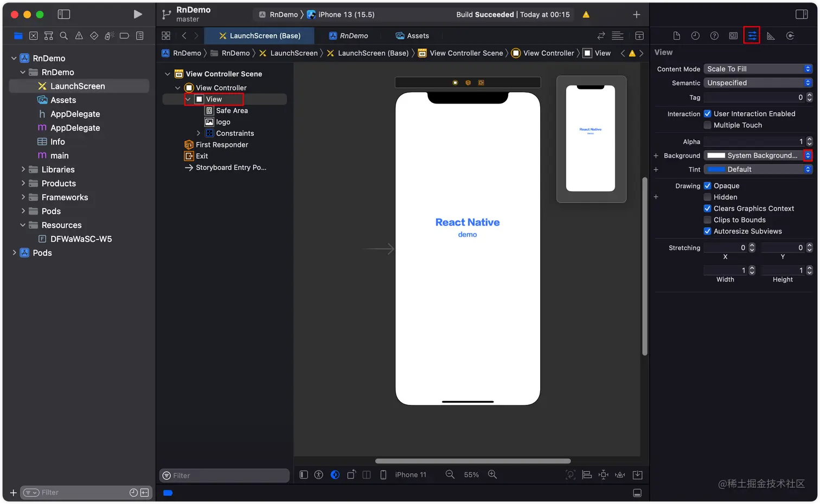The width and height of the screenshot is (820, 504).
Task: Expand the Libraries group
Action: coord(23,169)
